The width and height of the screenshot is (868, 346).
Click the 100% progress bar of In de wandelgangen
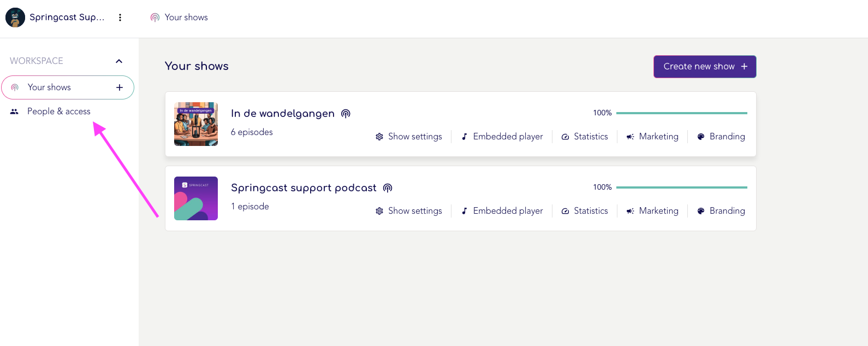681,113
